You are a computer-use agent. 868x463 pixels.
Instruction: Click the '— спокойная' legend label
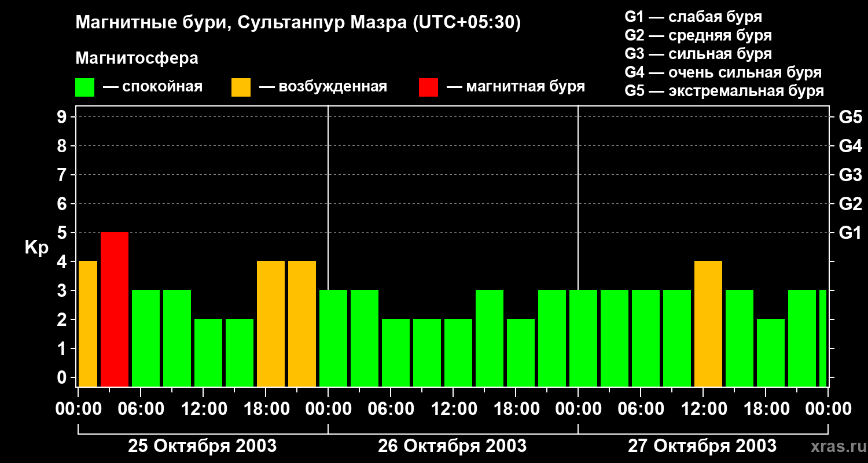153,87
